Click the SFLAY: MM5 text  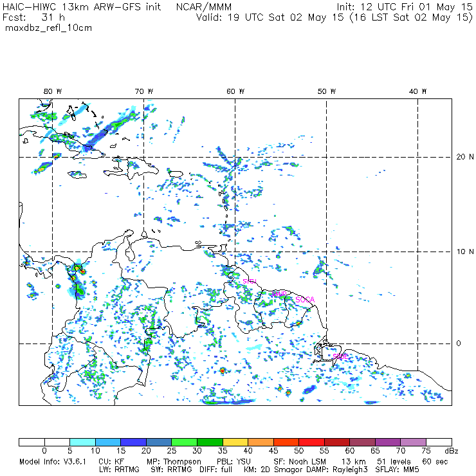click(397, 470)
